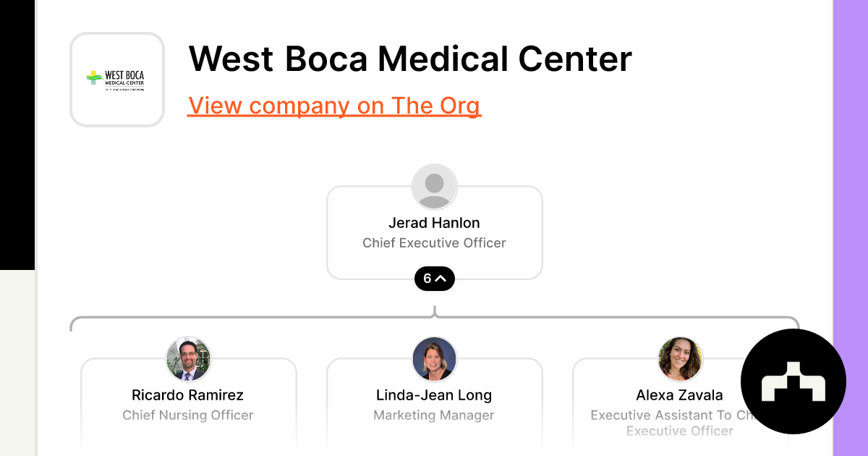This screenshot has width=868, height=456.
Task: Click Alexa Zavala's profile photo
Action: (680, 358)
